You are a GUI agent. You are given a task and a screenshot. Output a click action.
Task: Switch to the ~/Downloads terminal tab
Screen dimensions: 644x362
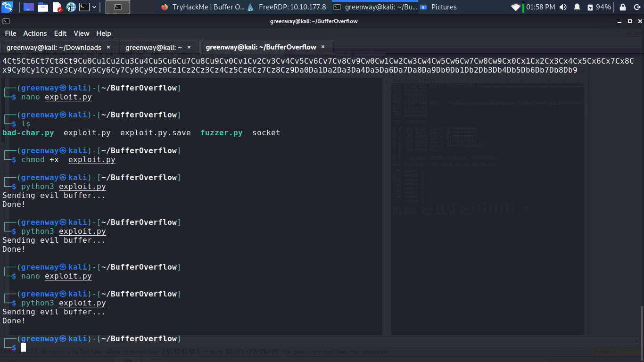[59, 48]
